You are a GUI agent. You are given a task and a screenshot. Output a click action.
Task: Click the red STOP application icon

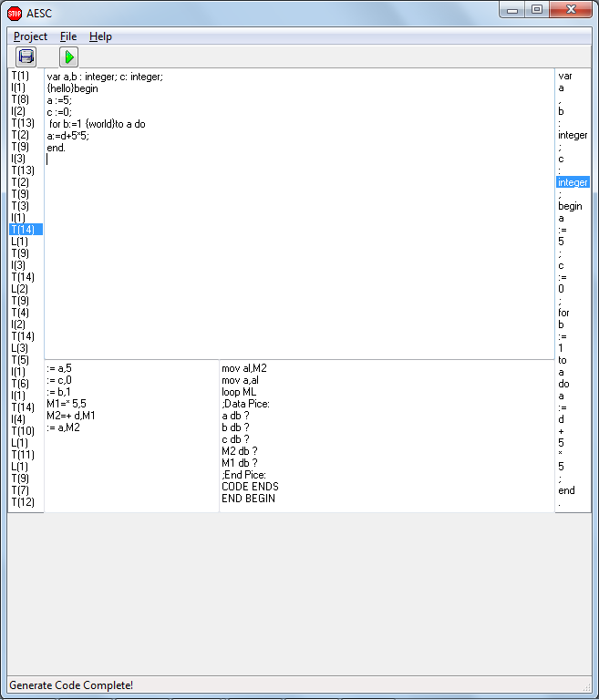[x=15, y=14]
